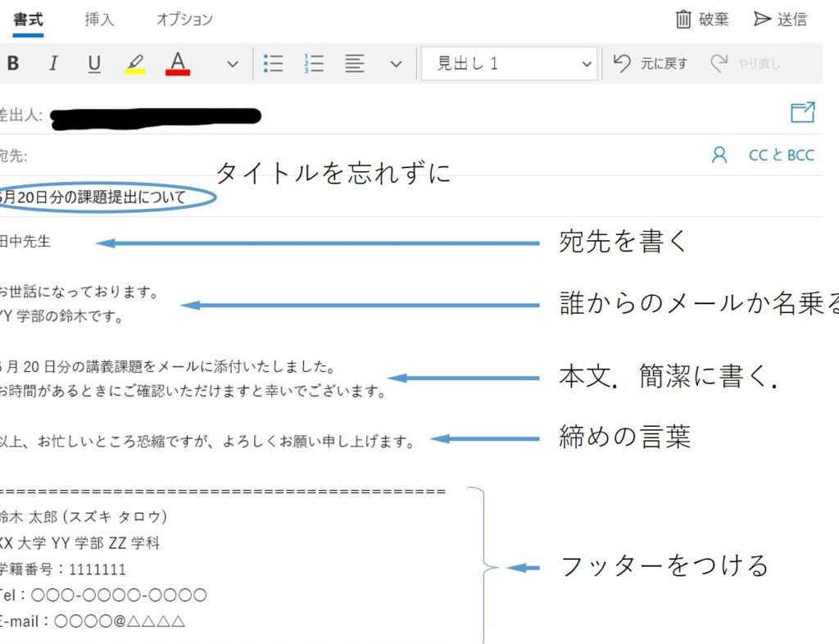Click the paragraph alignment icon
This screenshot has height=644, width=839.
(x=355, y=64)
